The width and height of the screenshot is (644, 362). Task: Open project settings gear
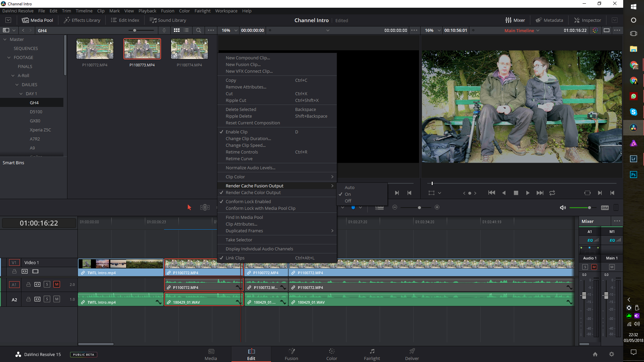click(x=611, y=354)
